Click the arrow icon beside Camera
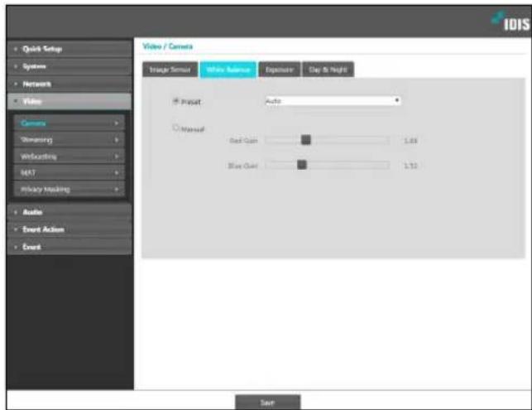The image size is (532, 410). (117, 123)
